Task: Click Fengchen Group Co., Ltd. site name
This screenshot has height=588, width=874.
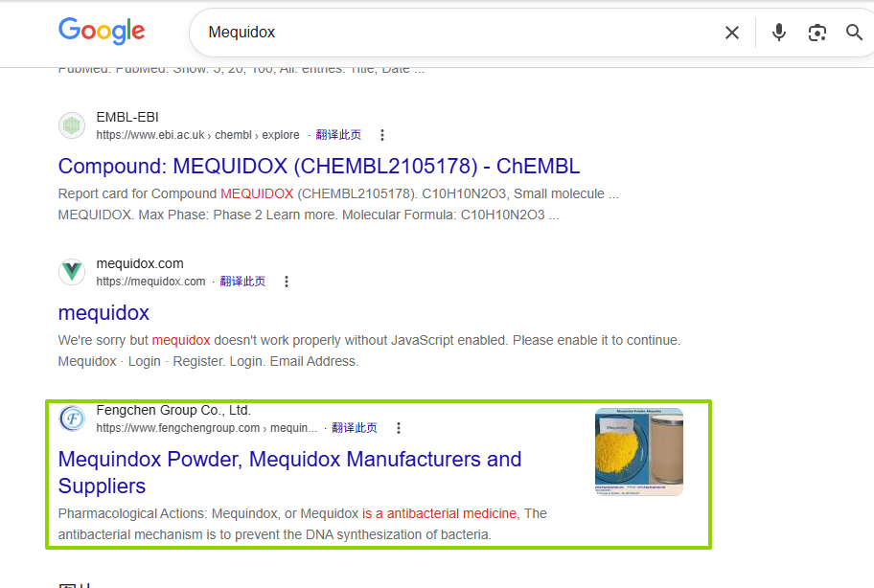Action: [173, 410]
